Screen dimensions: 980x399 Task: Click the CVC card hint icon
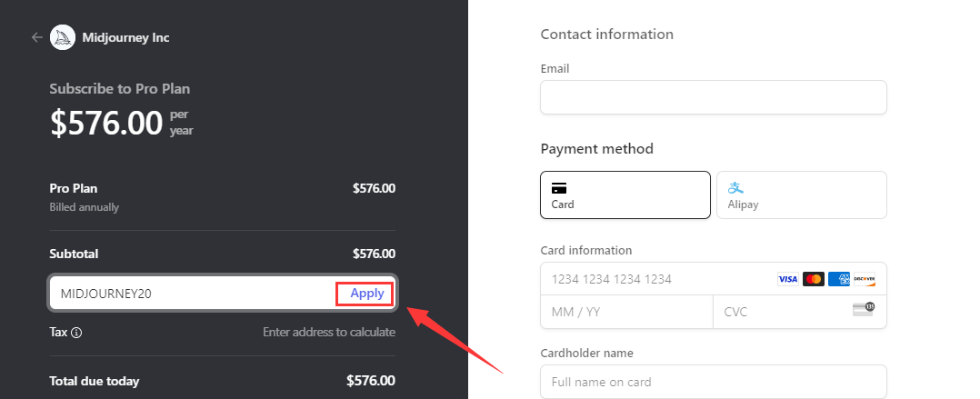click(864, 309)
